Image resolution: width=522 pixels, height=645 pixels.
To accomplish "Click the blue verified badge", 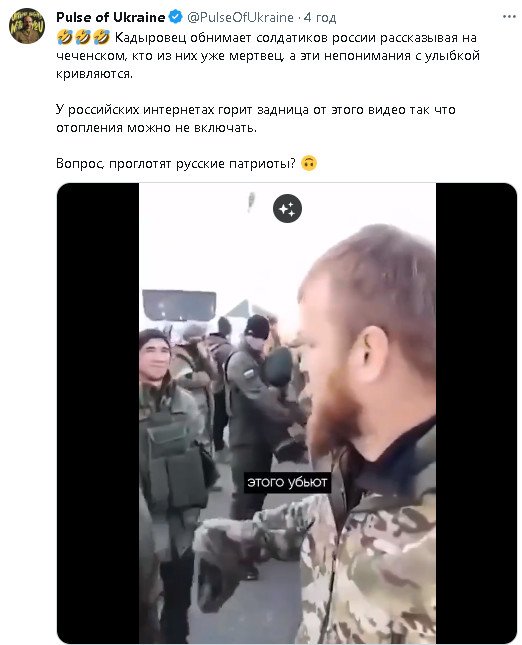I will coord(176,17).
